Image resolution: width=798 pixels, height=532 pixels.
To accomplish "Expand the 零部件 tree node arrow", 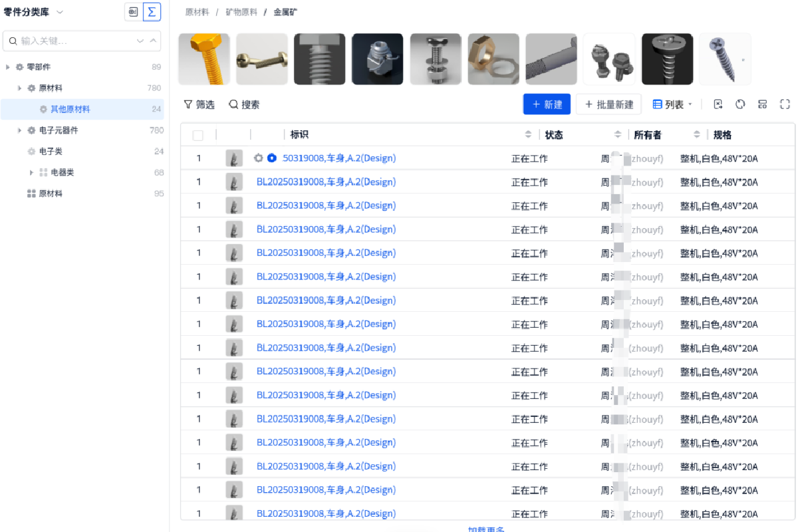I will (8, 67).
